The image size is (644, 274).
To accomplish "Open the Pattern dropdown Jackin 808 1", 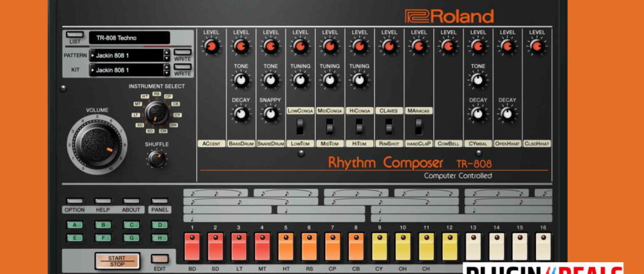I will [x=126, y=56].
